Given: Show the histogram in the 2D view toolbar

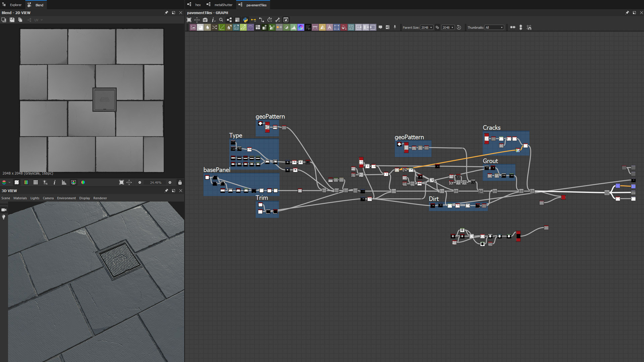Looking at the screenshot, I should 64,182.
